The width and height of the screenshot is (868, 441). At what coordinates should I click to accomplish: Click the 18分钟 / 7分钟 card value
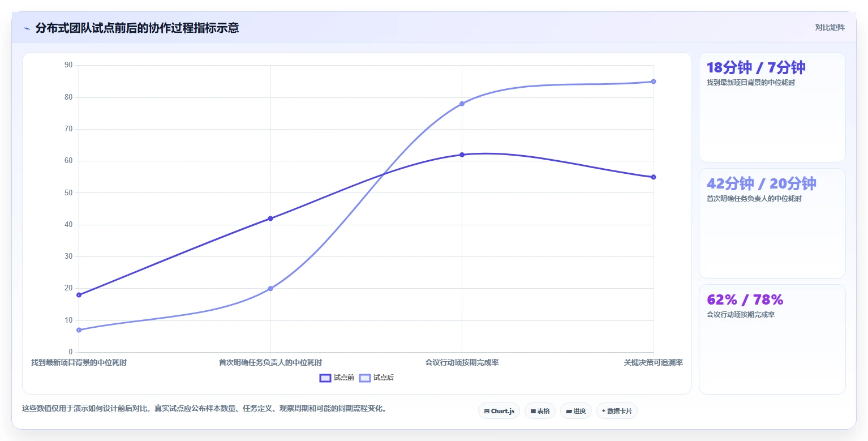(756, 68)
